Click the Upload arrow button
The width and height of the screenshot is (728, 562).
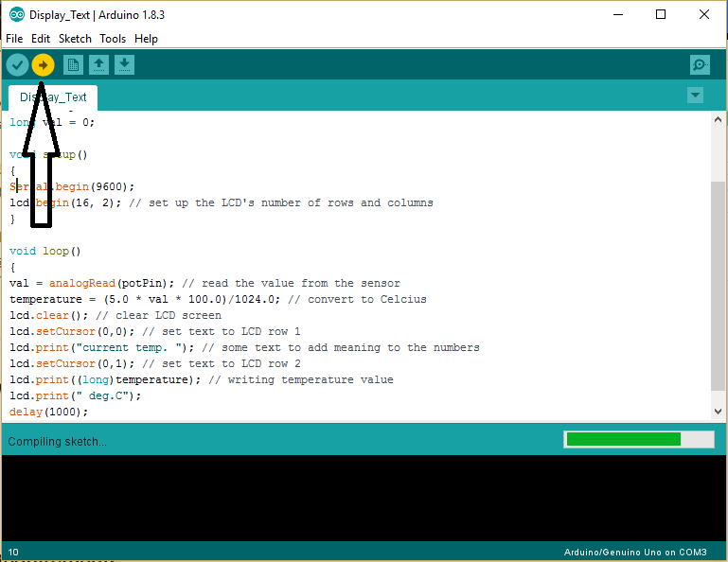click(x=44, y=65)
